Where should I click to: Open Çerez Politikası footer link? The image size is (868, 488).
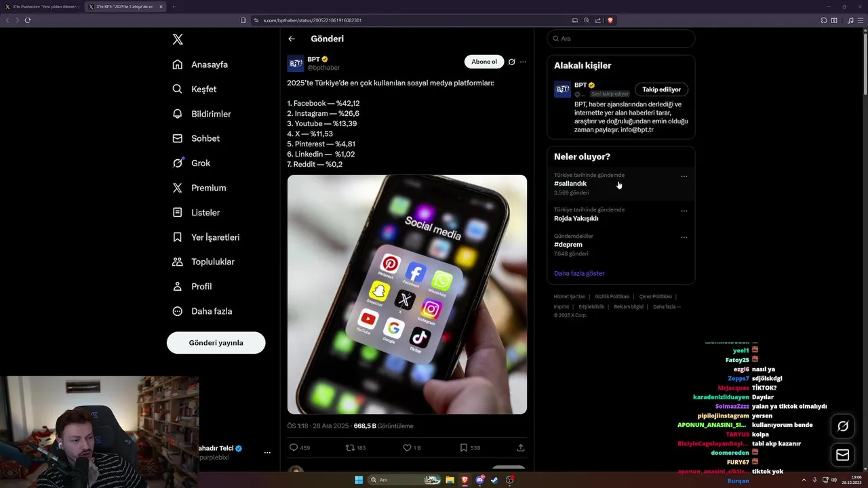[656, 296]
